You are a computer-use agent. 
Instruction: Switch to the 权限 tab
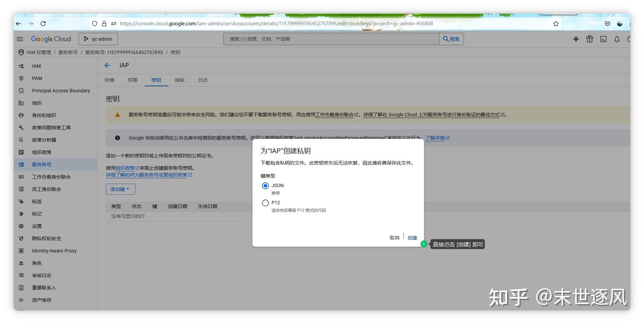click(133, 80)
